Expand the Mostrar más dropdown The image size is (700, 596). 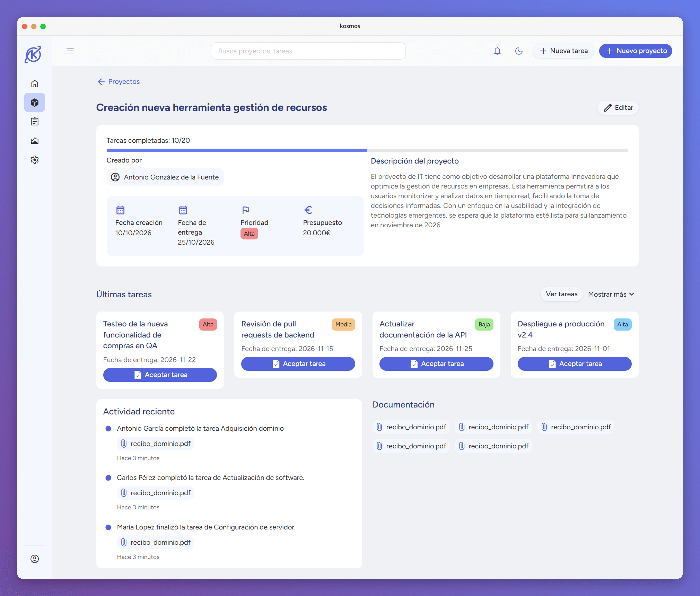(611, 294)
